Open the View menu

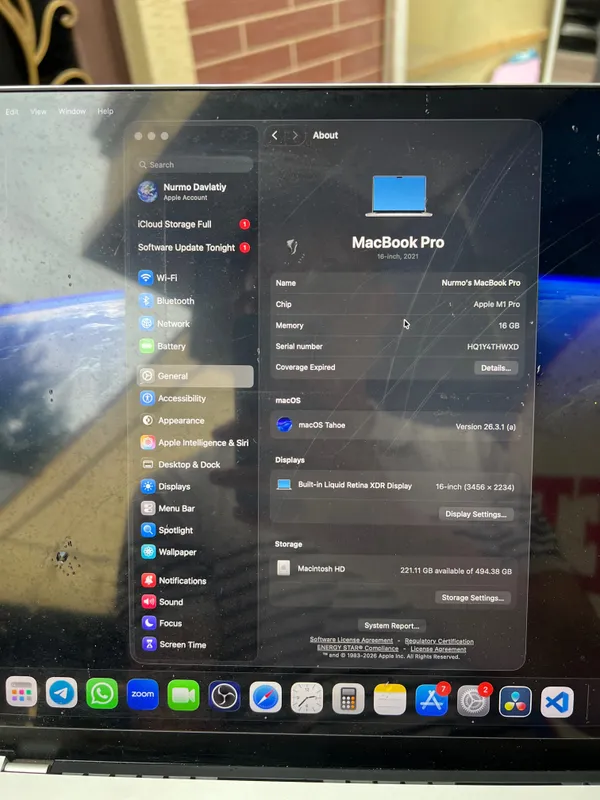point(38,111)
